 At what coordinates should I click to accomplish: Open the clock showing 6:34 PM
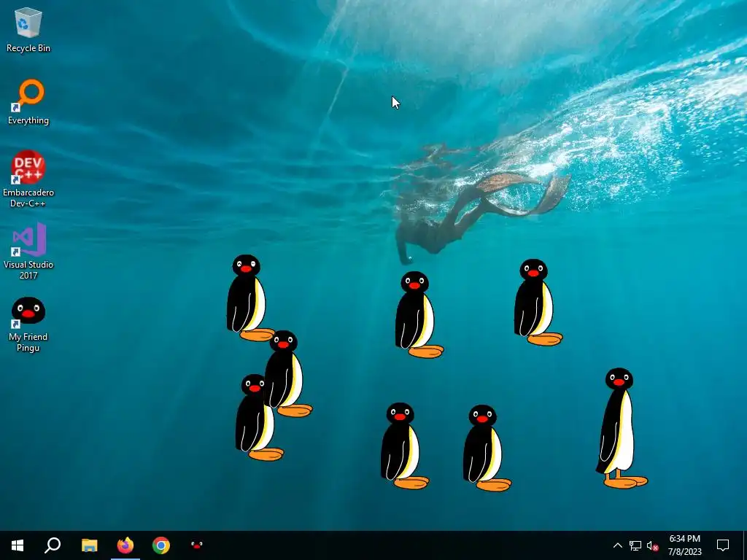pos(684,545)
